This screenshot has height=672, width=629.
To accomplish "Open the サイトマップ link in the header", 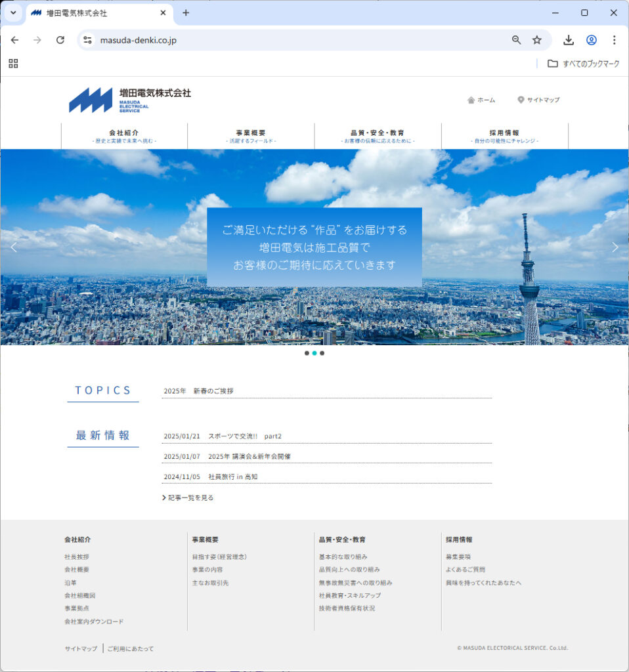I will [x=538, y=100].
